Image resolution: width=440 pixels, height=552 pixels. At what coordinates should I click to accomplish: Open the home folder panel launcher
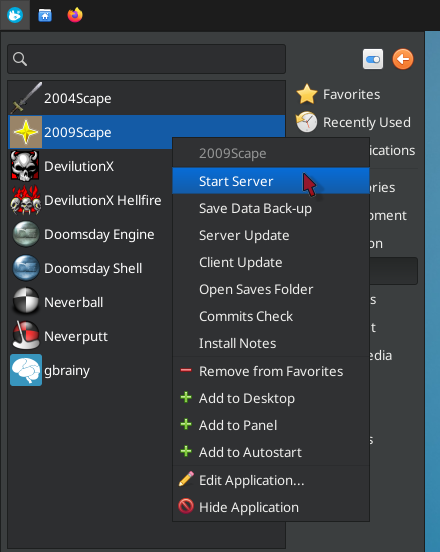pos(45,15)
